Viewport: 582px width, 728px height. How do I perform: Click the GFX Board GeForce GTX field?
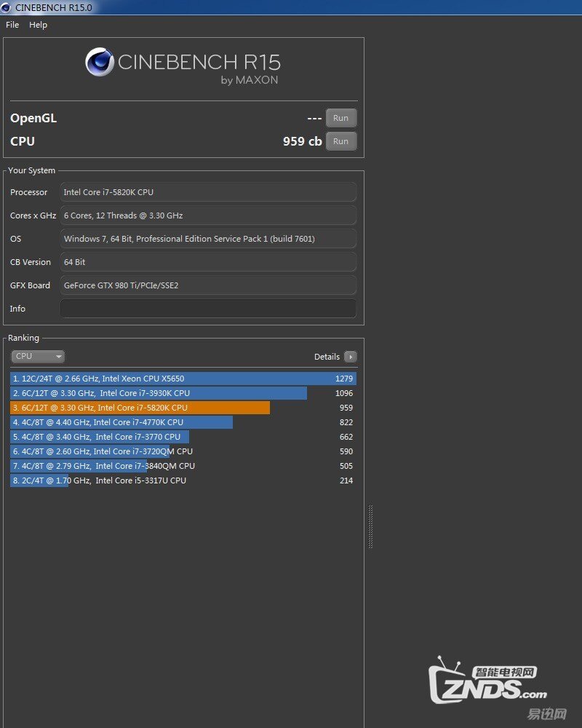coord(208,285)
